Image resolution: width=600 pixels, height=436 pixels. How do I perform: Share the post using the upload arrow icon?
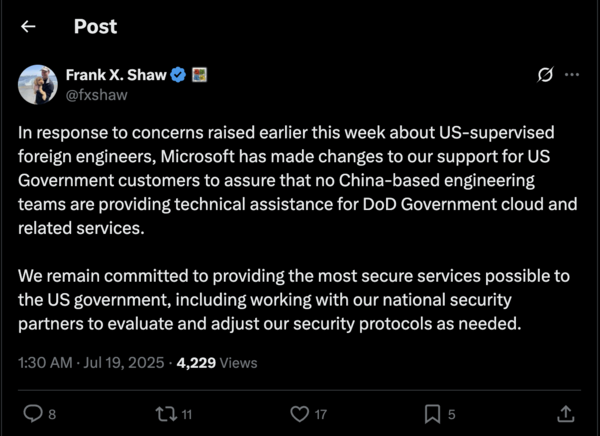[565, 413]
